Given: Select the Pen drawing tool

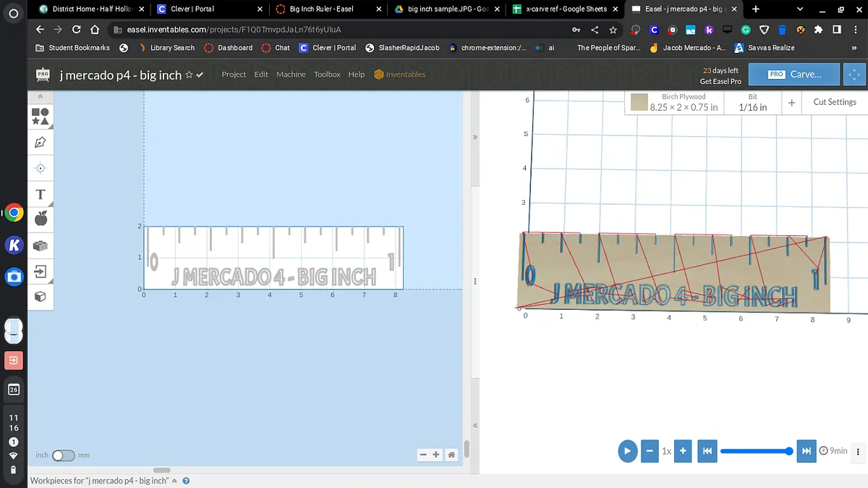Looking at the screenshot, I should 41,142.
